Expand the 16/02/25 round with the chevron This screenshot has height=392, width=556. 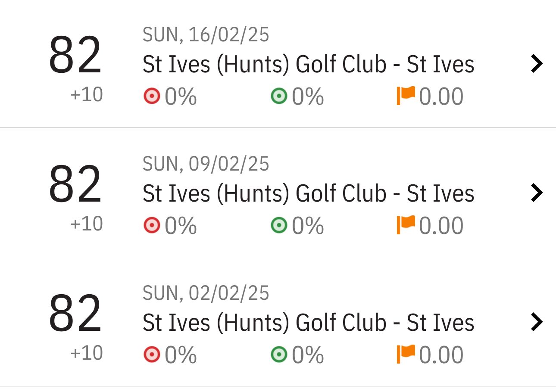pos(536,64)
